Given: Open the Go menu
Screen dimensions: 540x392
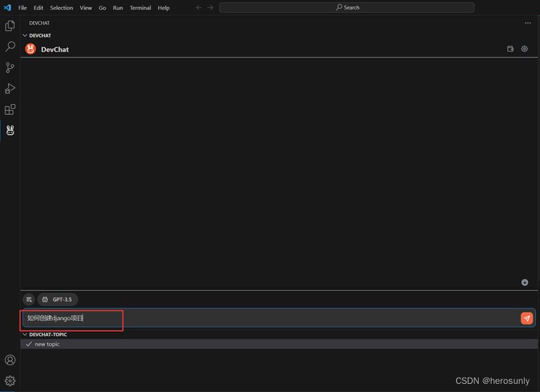Looking at the screenshot, I should coord(102,7).
